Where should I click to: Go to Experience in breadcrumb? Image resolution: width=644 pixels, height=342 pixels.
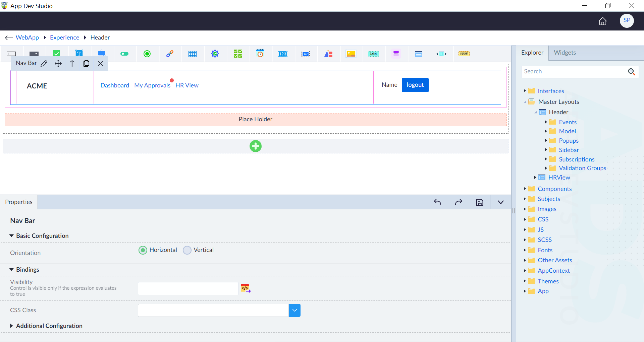(65, 38)
